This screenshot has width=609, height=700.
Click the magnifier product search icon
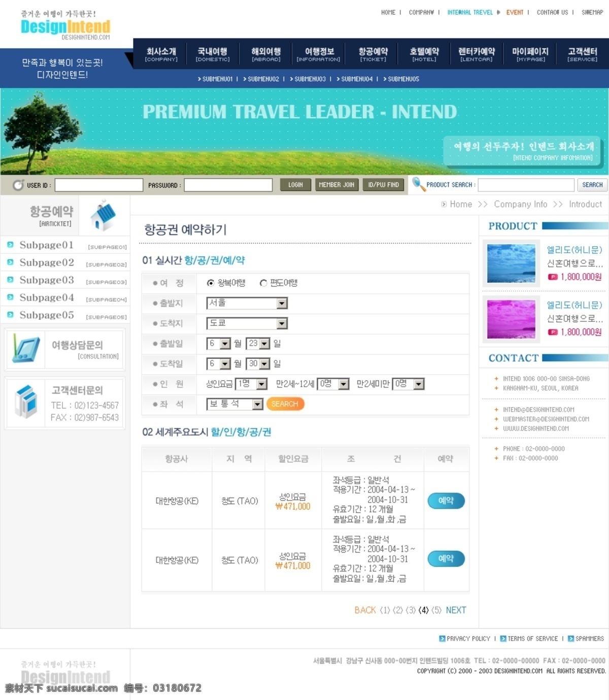coord(418,184)
